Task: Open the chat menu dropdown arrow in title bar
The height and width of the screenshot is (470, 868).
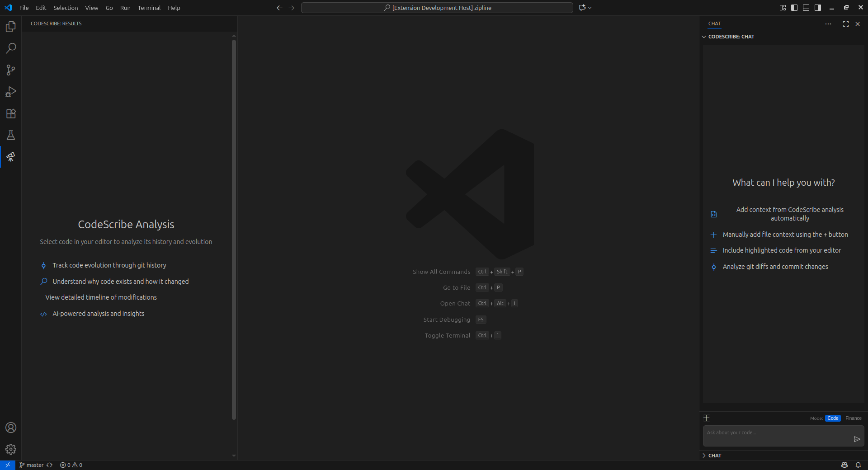Action: 590,8
